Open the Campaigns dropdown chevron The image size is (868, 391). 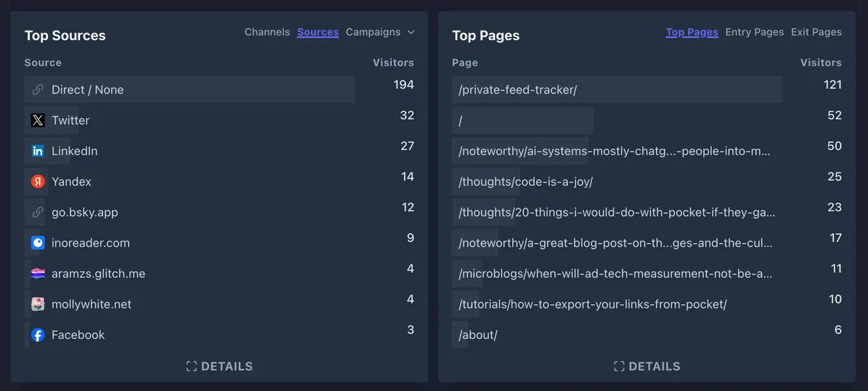[411, 32]
